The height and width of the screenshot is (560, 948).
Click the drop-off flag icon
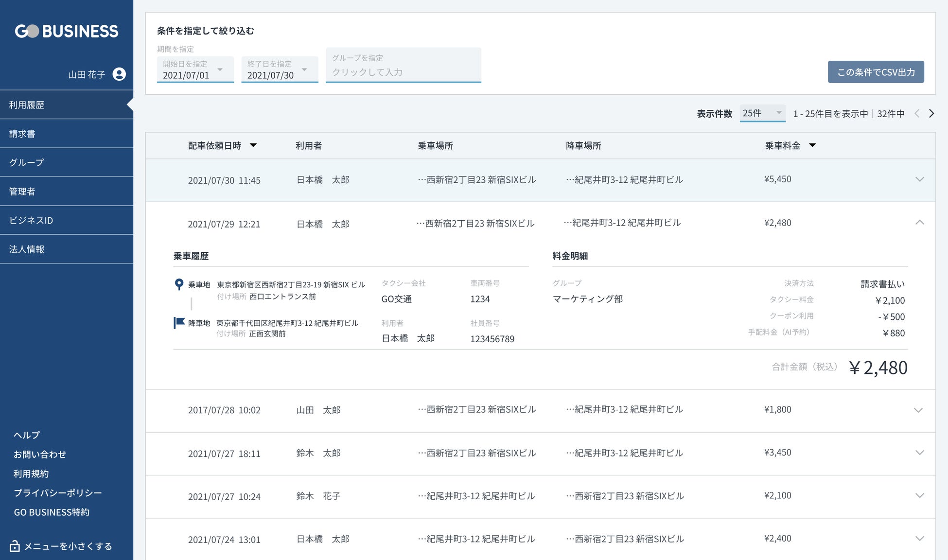point(179,323)
